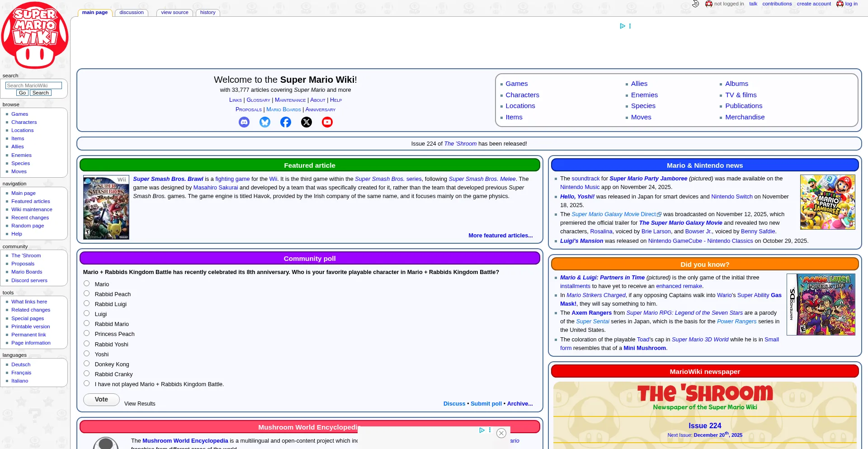Select the Donkey Kong poll radio button
This screenshot has width=868, height=449.
87,364
